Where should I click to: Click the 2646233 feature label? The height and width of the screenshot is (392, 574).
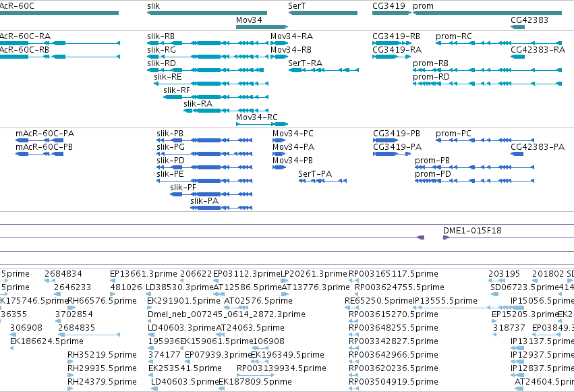(x=72, y=287)
